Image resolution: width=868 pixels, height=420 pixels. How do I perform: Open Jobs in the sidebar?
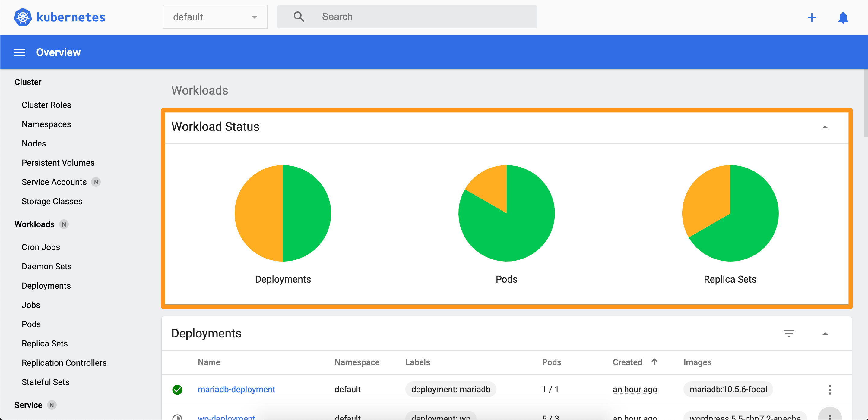31,305
